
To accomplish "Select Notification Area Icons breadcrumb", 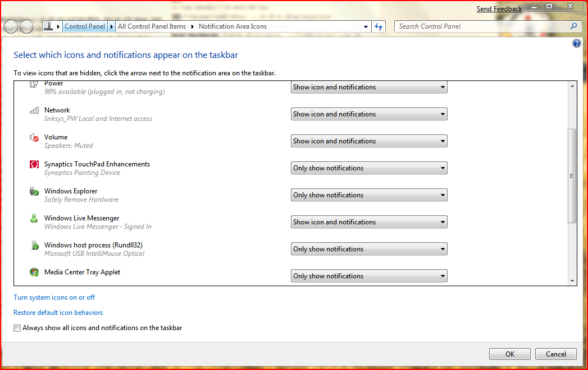I will [x=233, y=26].
